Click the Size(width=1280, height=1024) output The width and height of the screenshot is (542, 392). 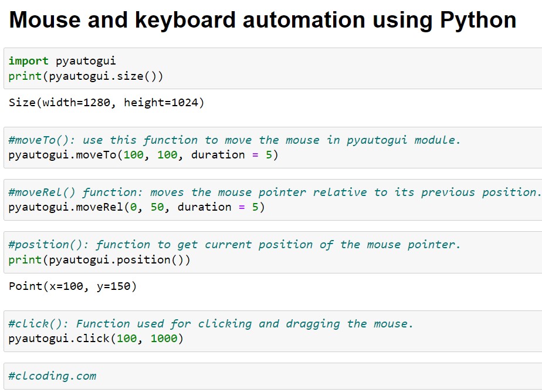click(x=107, y=103)
